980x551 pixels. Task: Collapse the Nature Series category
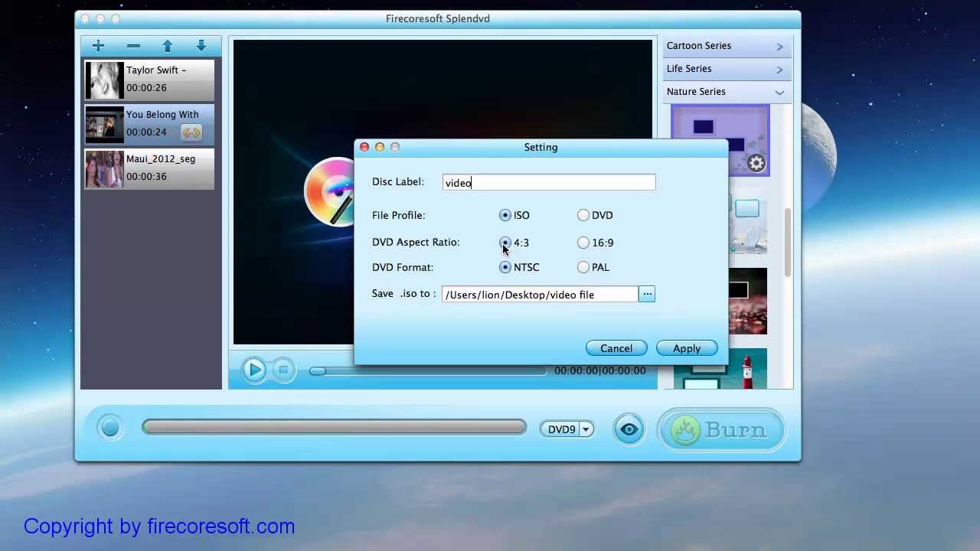pyautogui.click(x=725, y=92)
